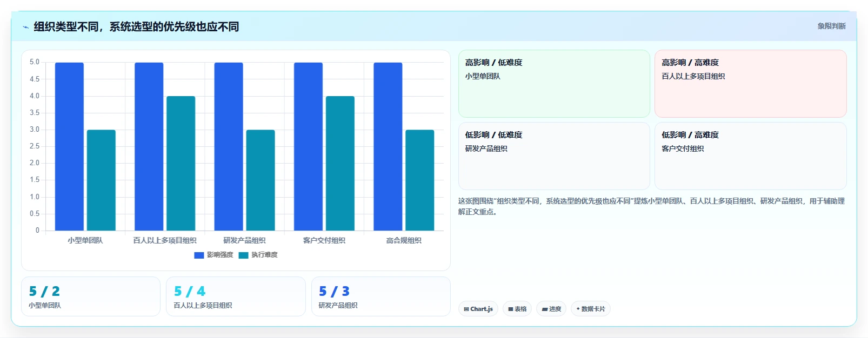This screenshot has height=338, width=868.
Task: Open the 5 / 3 研发产品组织 stat card
Action: point(381,296)
